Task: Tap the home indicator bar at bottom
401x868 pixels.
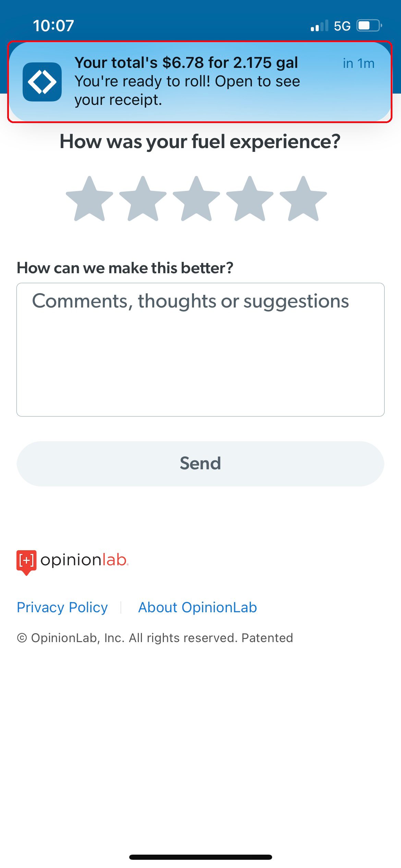Action: coord(200,857)
